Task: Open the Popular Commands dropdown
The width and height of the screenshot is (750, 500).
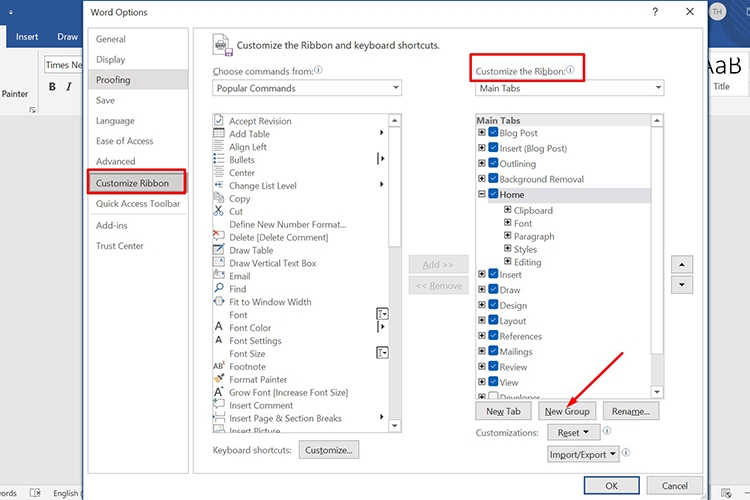Action: point(307,88)
